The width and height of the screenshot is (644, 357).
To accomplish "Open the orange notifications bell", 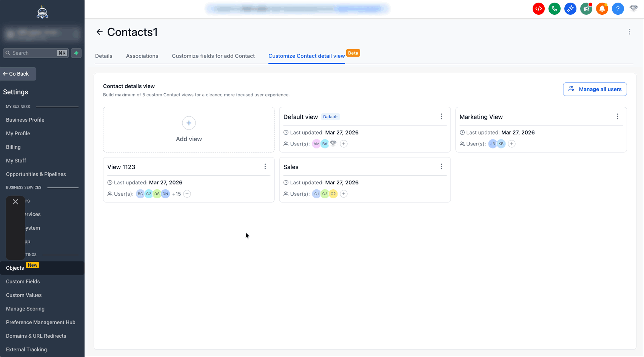I will pyautogui.click(x=602, y=9).
